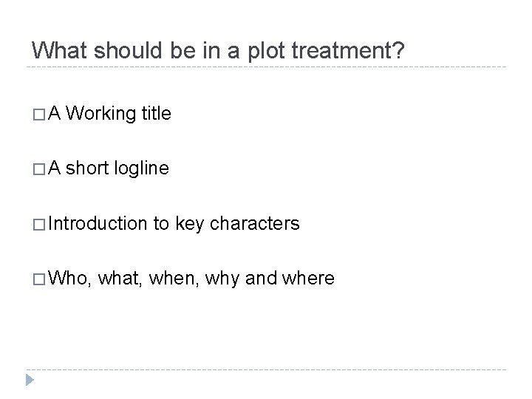The image size is (532, 399).
Task: Click the dashed line at slide bottom
Action: pyautogui.click(x=266, y=369)
